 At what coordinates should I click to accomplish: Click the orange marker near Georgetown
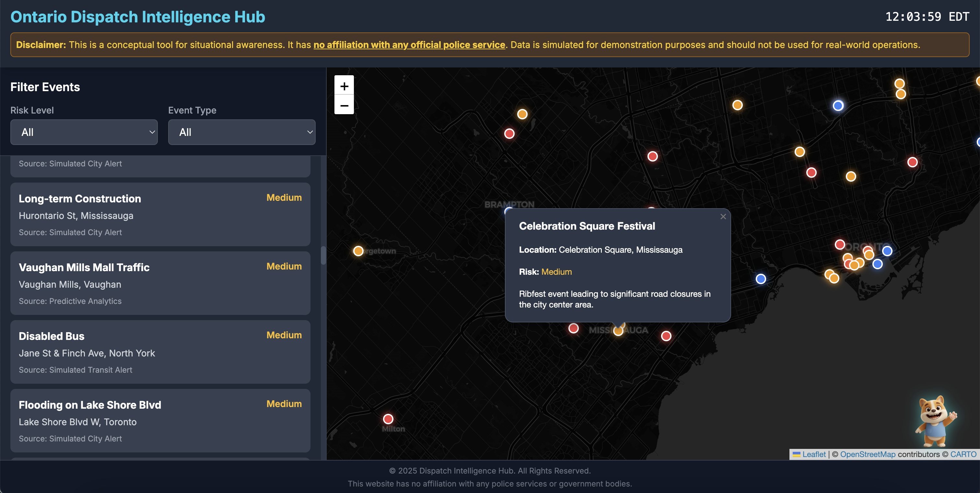click(358, 251)
